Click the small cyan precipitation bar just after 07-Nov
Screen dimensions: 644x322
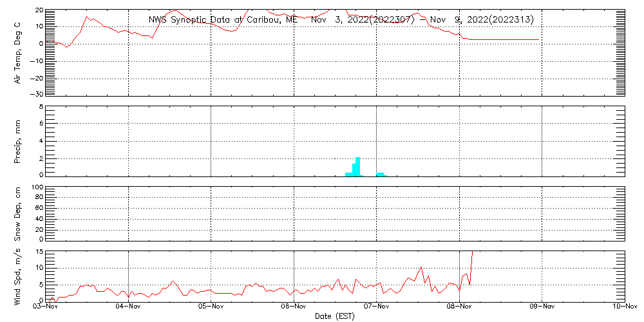381,175
